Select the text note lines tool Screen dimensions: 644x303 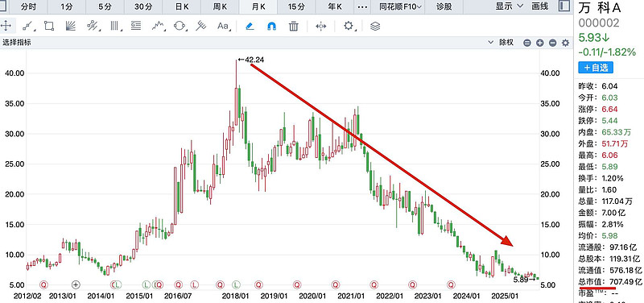point(136,27)
